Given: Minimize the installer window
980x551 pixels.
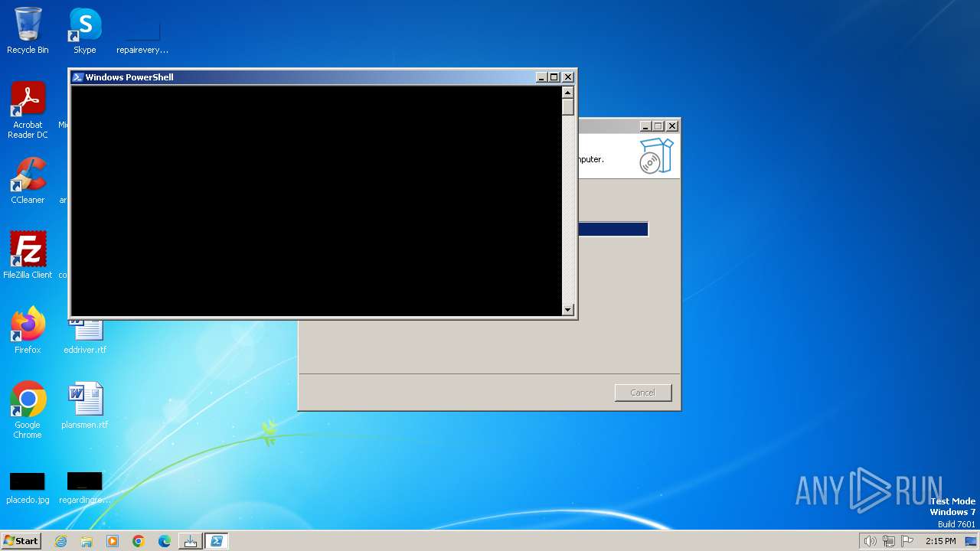Looking at the screenshot, I should point(645,126).
